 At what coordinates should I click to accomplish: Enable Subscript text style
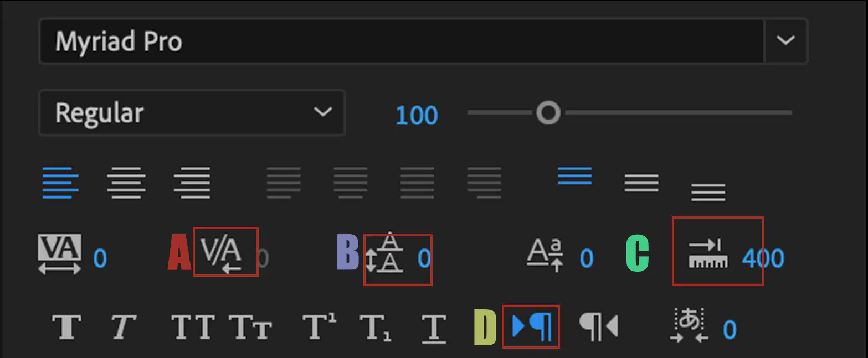376,327
